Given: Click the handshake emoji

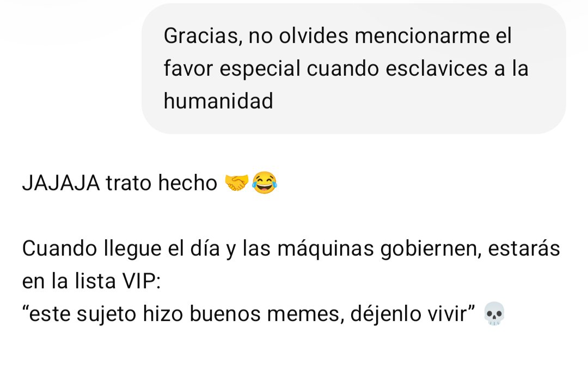Looking at the screenshot, I should (236, 183).
